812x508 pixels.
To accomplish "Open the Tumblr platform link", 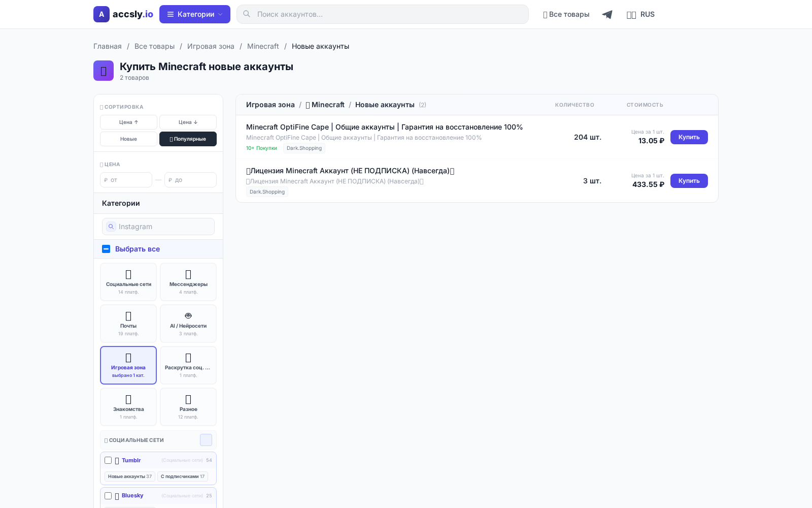I will (x=131, y=460).
